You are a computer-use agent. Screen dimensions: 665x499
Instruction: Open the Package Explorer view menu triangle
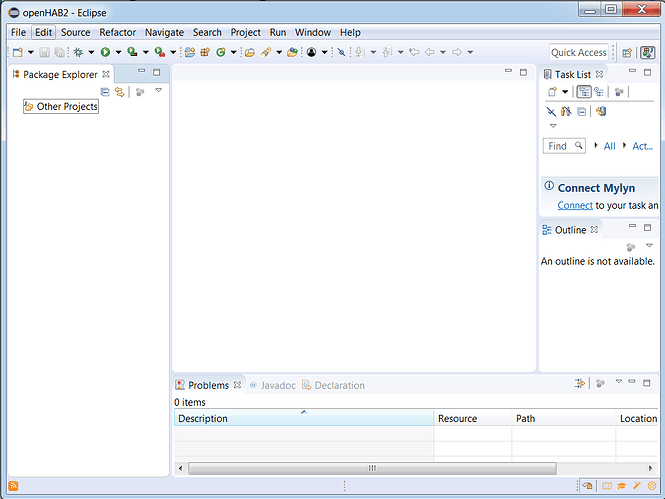tap(158, 91)
